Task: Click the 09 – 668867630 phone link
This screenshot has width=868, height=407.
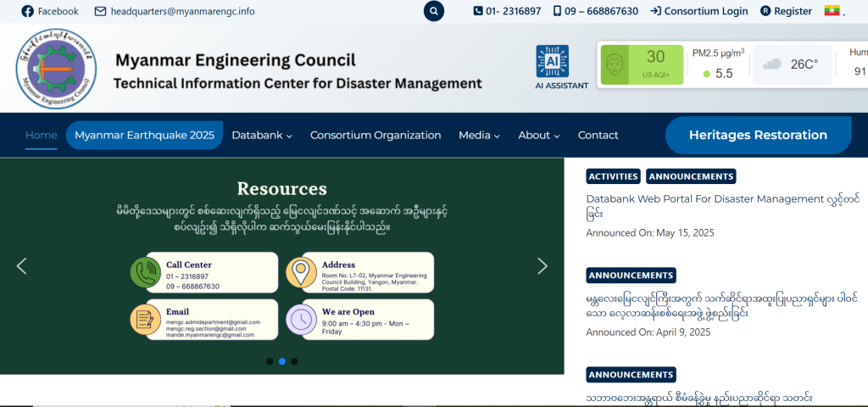Action: 601,11
